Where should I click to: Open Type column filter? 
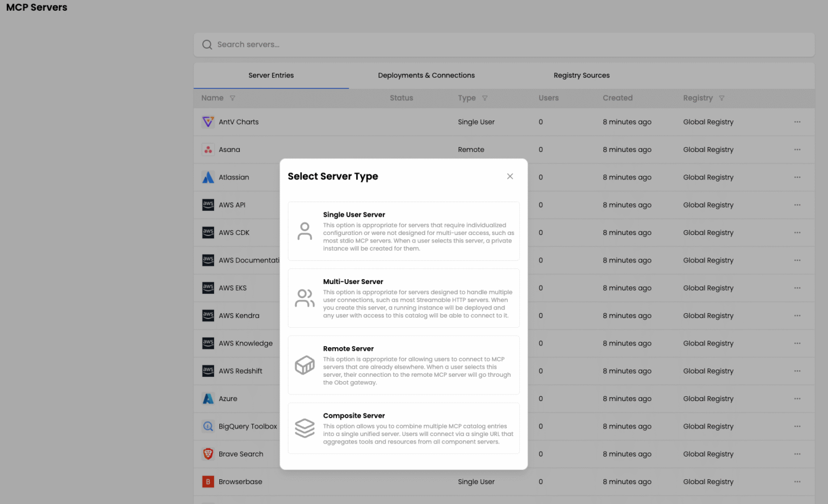pyautogui.click(x=485, y=98)
